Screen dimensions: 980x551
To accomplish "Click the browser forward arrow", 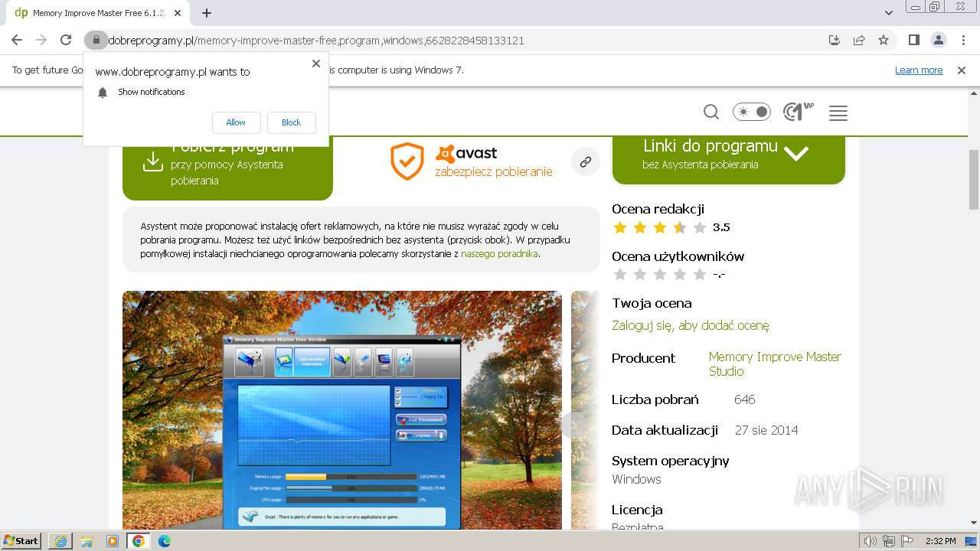I will pos(41,40).
